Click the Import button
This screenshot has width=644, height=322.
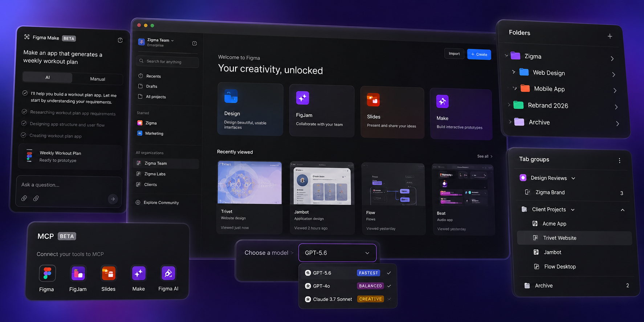pos(454,54)
